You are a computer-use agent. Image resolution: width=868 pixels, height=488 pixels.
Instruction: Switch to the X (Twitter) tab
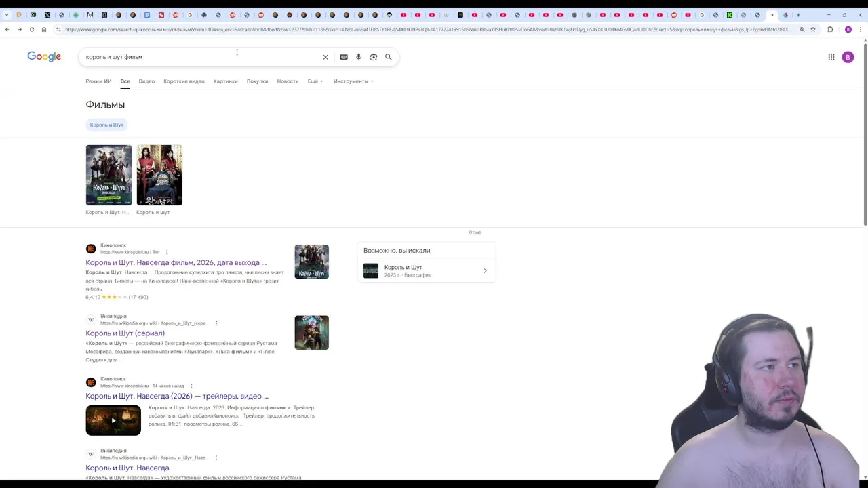[x=47, y=14]
